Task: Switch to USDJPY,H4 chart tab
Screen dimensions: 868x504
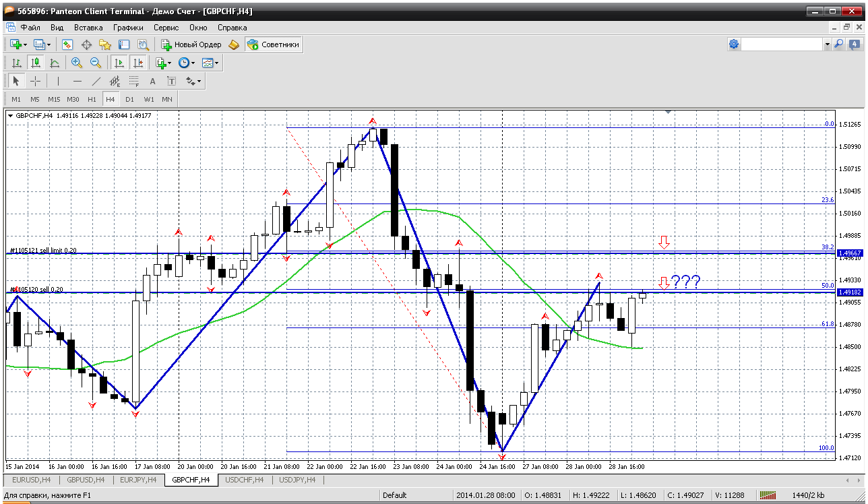Action: tap(297, 480)
